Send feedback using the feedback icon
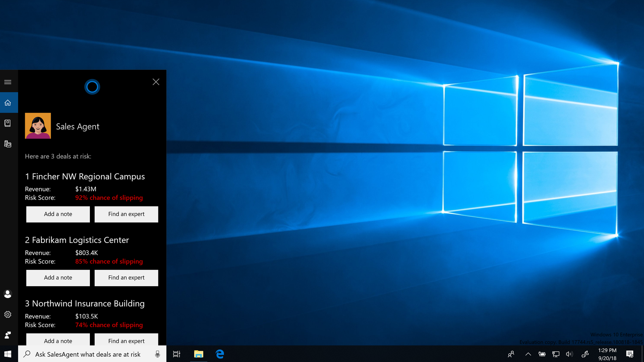Image resolution: width=644 pixels, height=362 pixels. pos(8,335)
